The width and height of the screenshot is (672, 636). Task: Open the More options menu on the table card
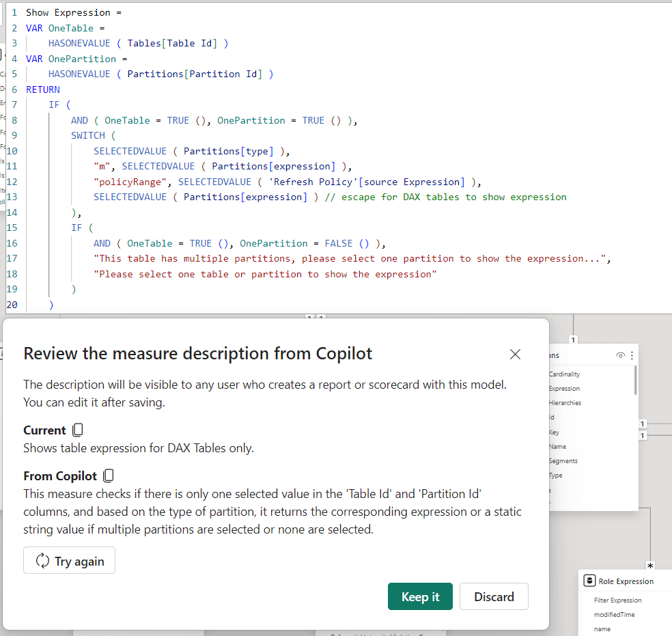pyautogui.click(x=632, y=355)
